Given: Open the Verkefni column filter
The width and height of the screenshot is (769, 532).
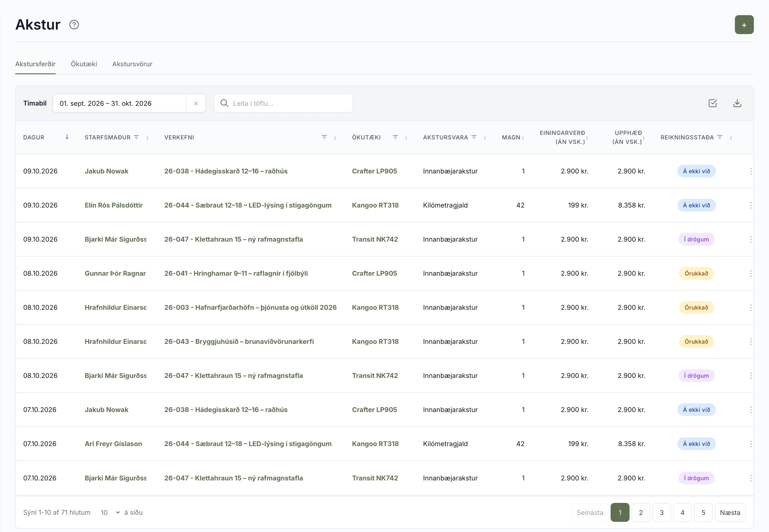Looking at the screenshot, I should tap(324, 137).
